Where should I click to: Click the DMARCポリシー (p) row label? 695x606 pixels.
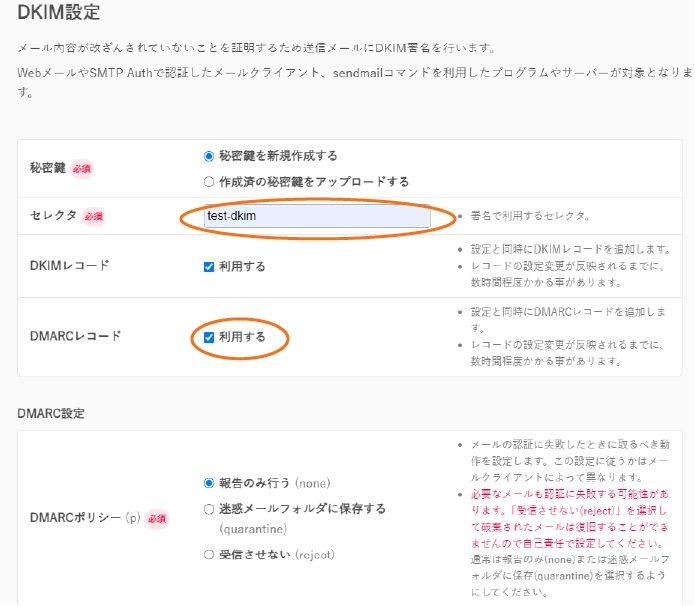pos(85,518)
